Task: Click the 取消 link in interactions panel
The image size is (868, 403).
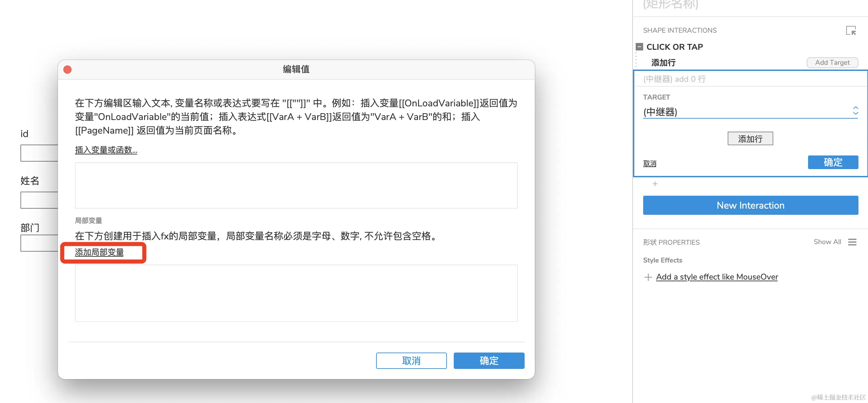Action: 649,164
